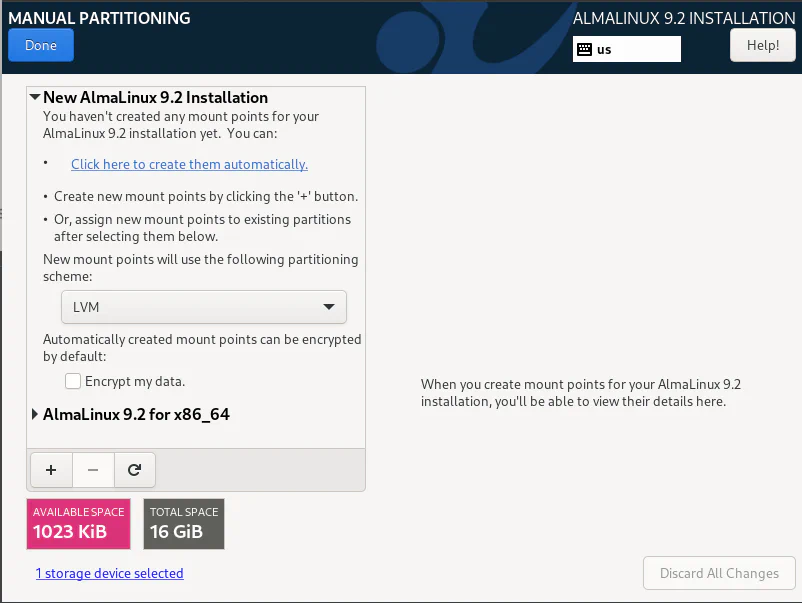Click the 'ALMALINUX 9.2 INSTALLATION' title text
Image resolution: width=802 pixels, height=603 pixels.
(x=684, y=18)
